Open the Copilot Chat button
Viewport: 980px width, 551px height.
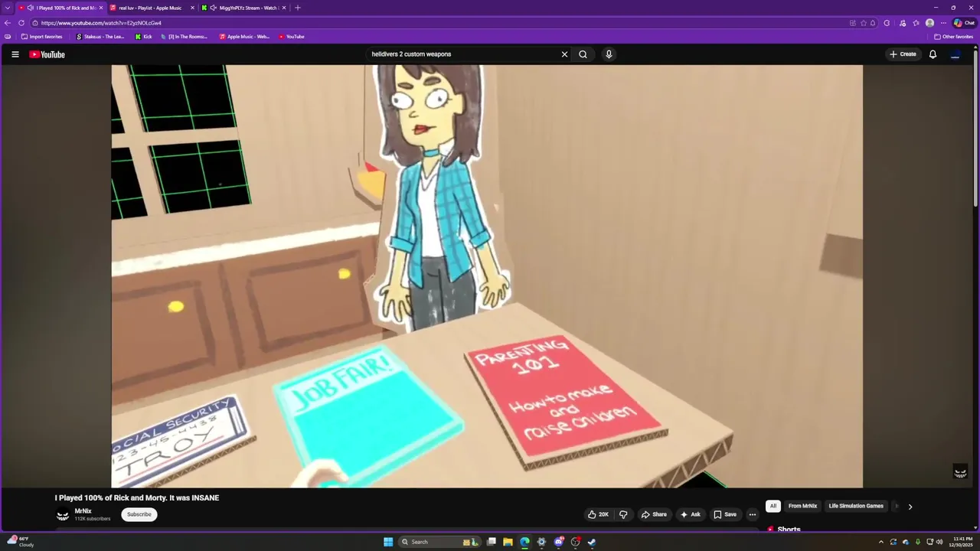pos(964,23)
